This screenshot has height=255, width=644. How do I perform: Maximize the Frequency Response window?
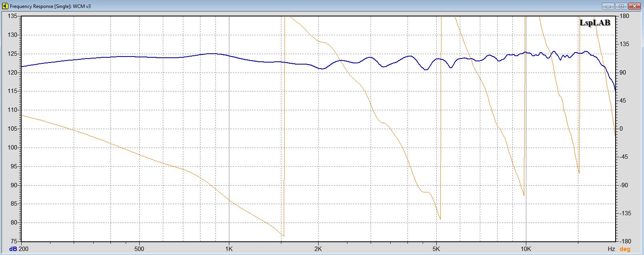(x=621, y=6)
